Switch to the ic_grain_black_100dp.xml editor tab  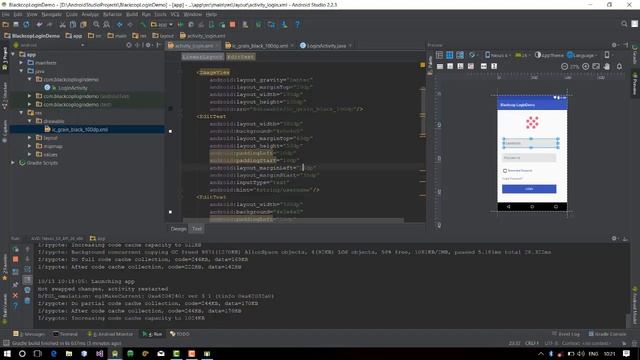(260, 46)
